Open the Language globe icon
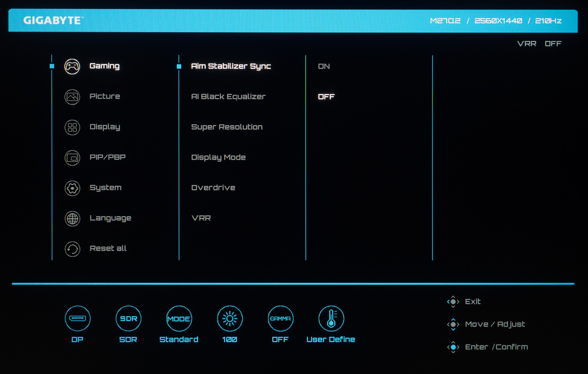The width and height of the screenshot is (588, 374). coord(72,219)
